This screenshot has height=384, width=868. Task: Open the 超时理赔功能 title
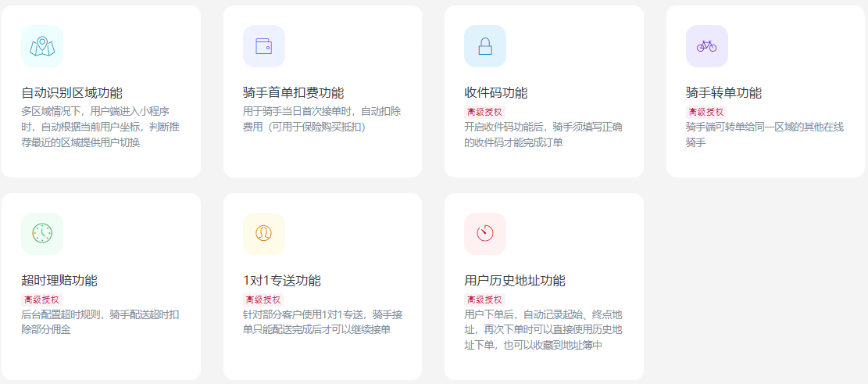pyautogui.click(x=59, y=281)
